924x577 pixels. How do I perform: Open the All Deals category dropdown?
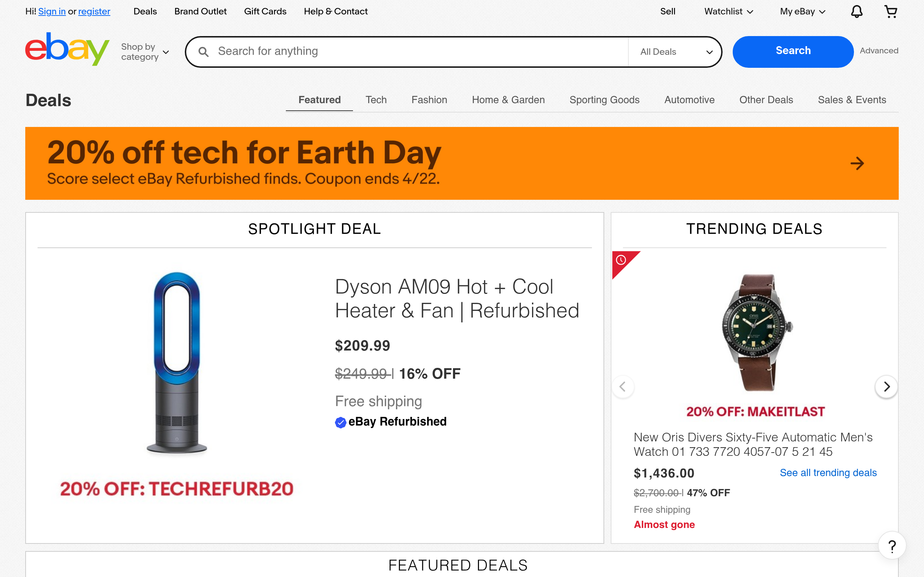(676, 52)
